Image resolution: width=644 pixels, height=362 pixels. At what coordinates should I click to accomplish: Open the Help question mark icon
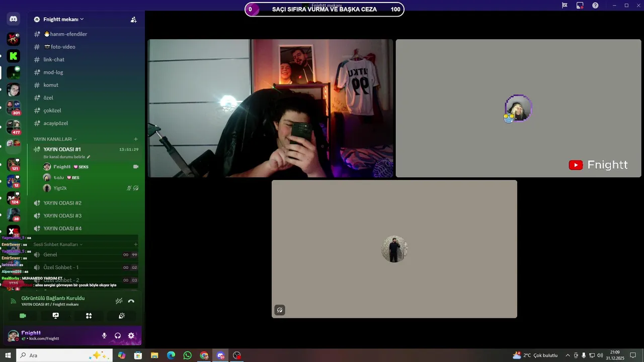tap(595, 5)
